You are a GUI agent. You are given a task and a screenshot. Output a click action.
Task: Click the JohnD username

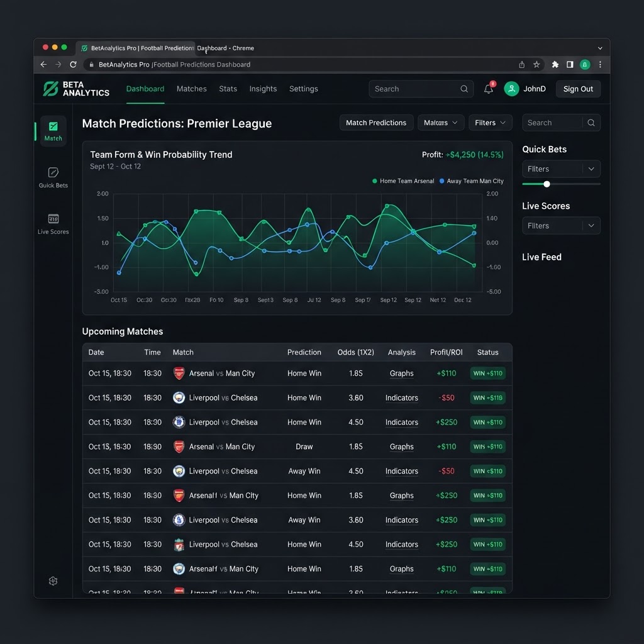[535, 89]
